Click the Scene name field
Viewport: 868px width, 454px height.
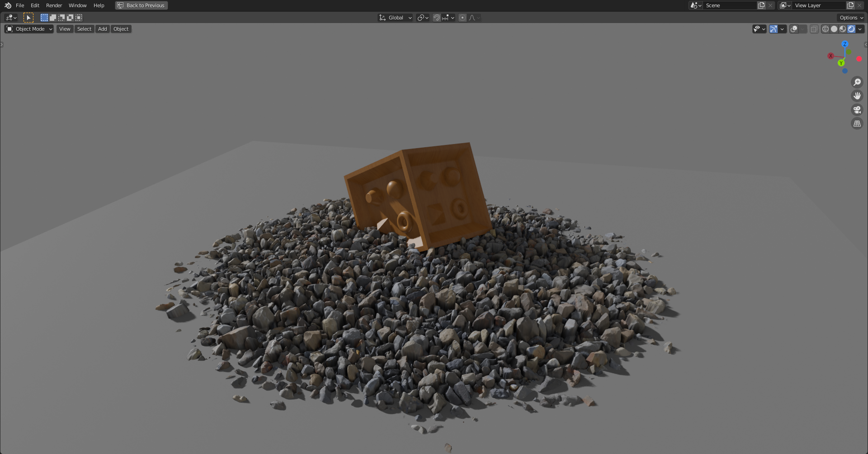pyautogui.click(x=730, y=5)
